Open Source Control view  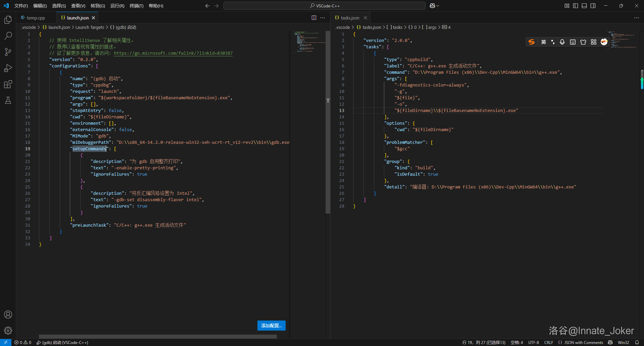pos(8,52)
